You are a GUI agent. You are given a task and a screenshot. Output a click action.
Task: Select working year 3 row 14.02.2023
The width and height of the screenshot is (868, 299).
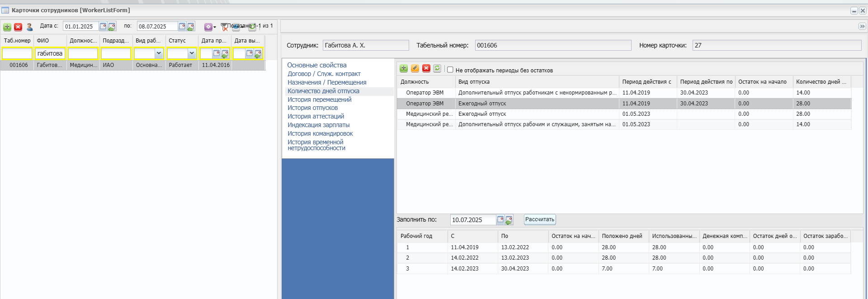point(624,269)
